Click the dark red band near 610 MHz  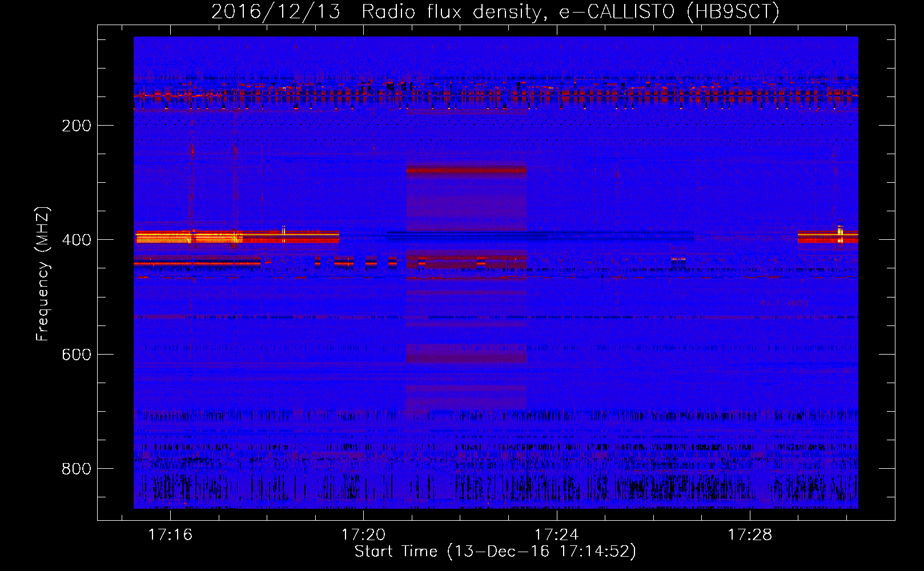pyautogui.click(x=467, y=357)
